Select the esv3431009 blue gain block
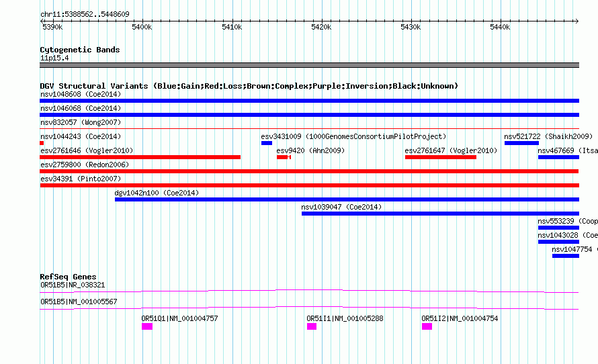This screenshot has height=364, width=598. [x=267, y=143]
